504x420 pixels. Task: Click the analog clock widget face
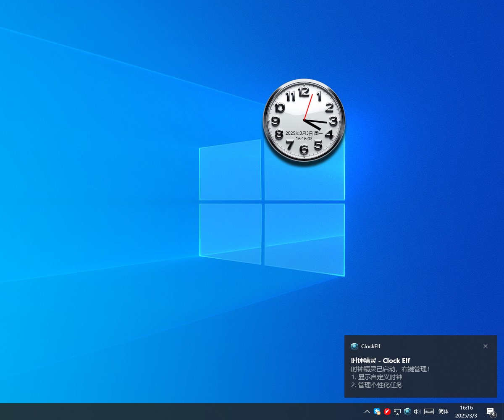[x=304, y=120]
